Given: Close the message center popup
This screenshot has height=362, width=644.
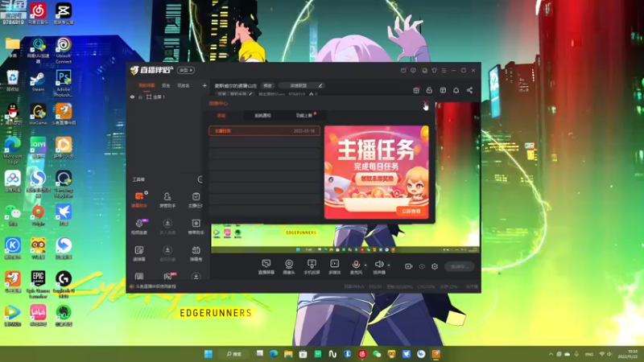Looking at the screenshot, I should coord(426,103).
